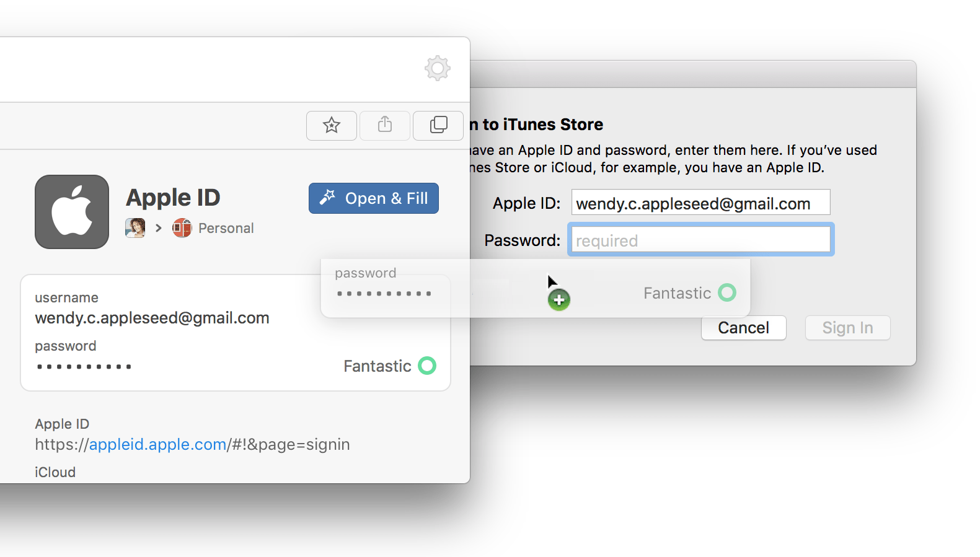The width and height of the screenshot is (980, 557).
Task: Open the appleid.apple.com link
Action: [158, 444]
